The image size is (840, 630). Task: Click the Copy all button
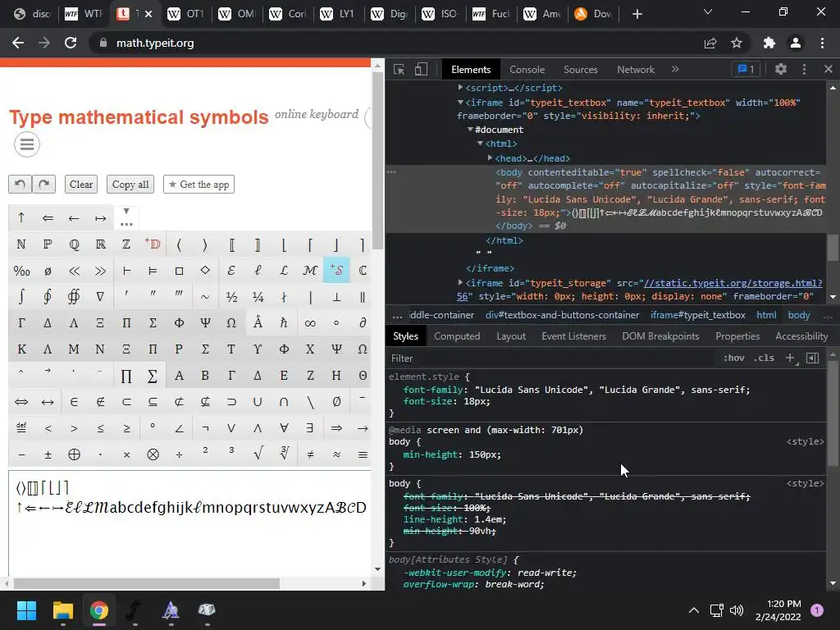[130, 185]
